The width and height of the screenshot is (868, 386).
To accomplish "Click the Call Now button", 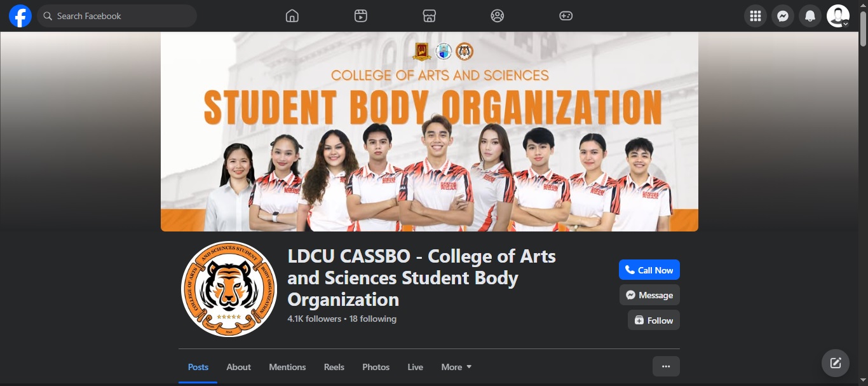I will 649,270.
